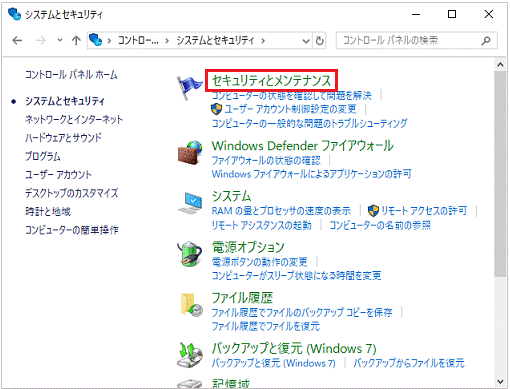
Task: Click コンピューターの一般的な問題のトラブルシューティング
Action: tap(309, 123)
